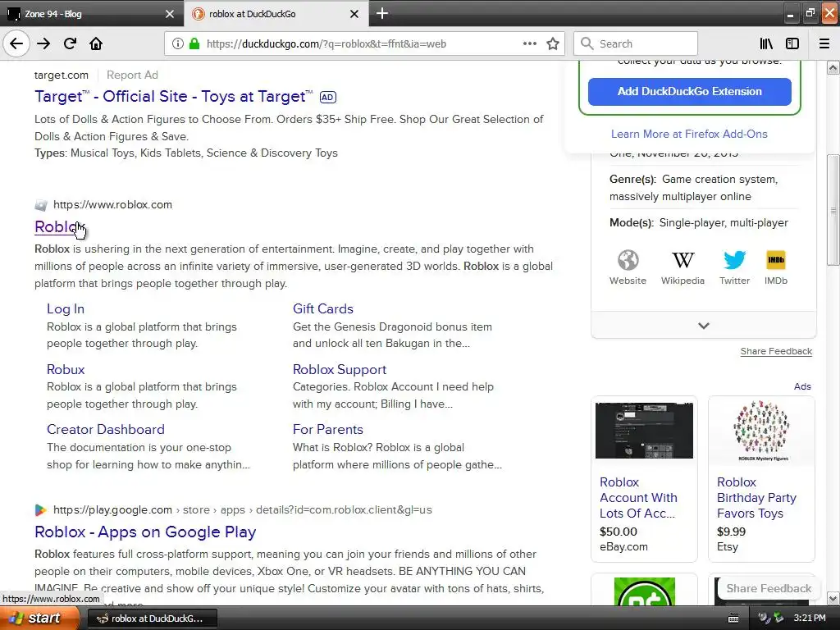Click the Ads label above product listings
The width and height of the screenshot is (840, 630).
802,386
